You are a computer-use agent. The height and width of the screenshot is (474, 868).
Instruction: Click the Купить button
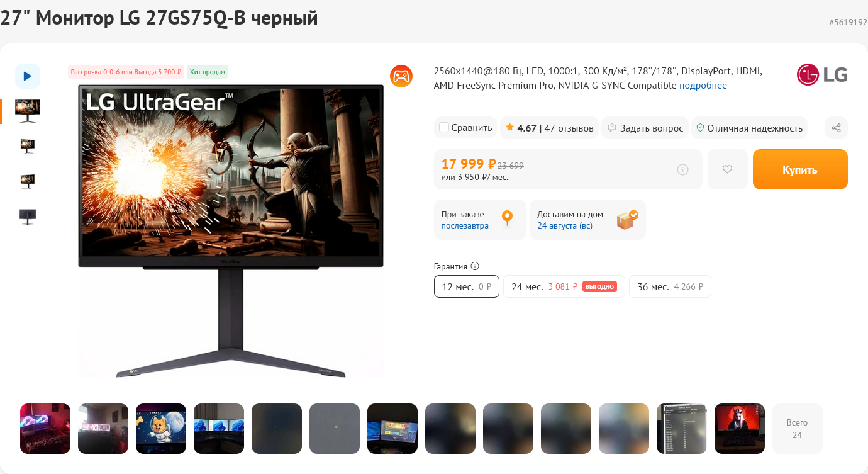click(800, 169)
